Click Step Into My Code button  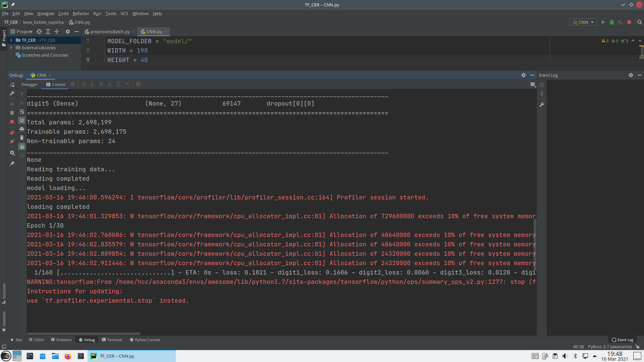coord(101,84)
